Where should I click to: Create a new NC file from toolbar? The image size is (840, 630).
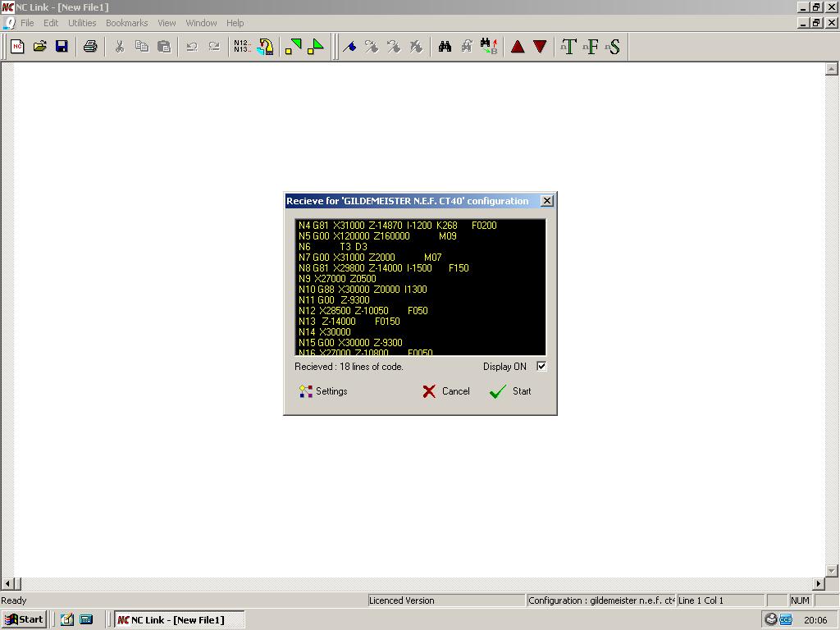(17, 47)
